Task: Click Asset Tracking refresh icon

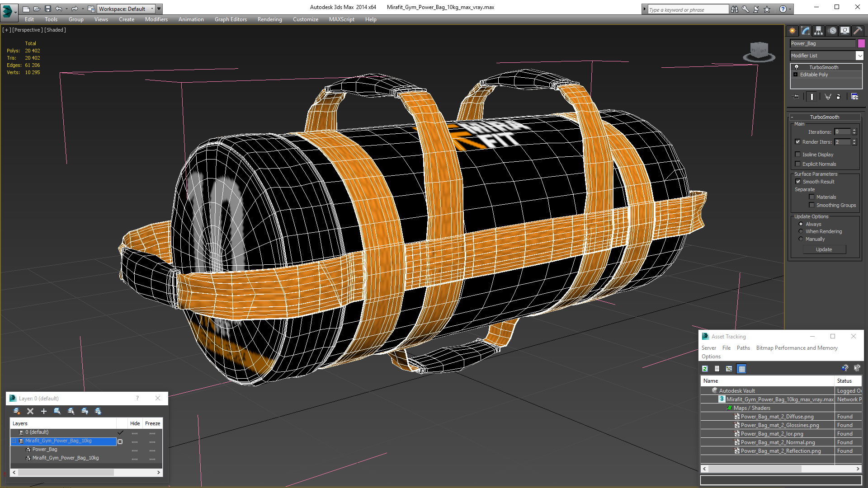Action: [705, 369]
